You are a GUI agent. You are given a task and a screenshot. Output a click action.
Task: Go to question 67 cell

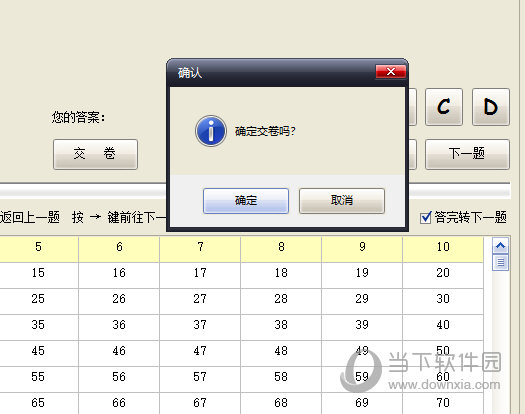click(200, 403)
